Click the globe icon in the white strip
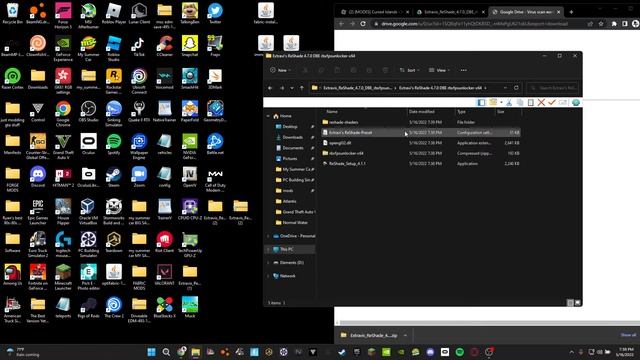Viewport: 640px width, 360px height. 576,102
